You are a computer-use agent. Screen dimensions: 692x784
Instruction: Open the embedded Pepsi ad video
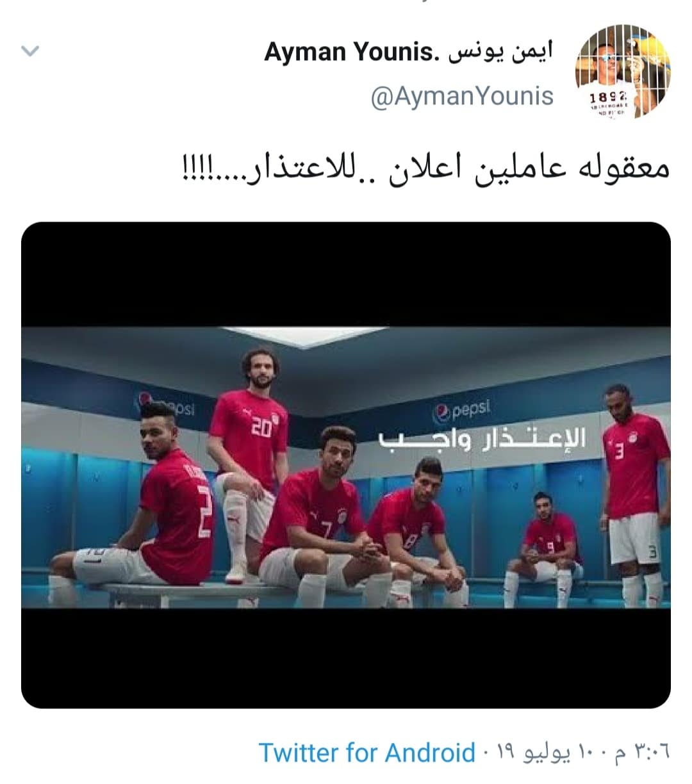click(x=346, y=465)
